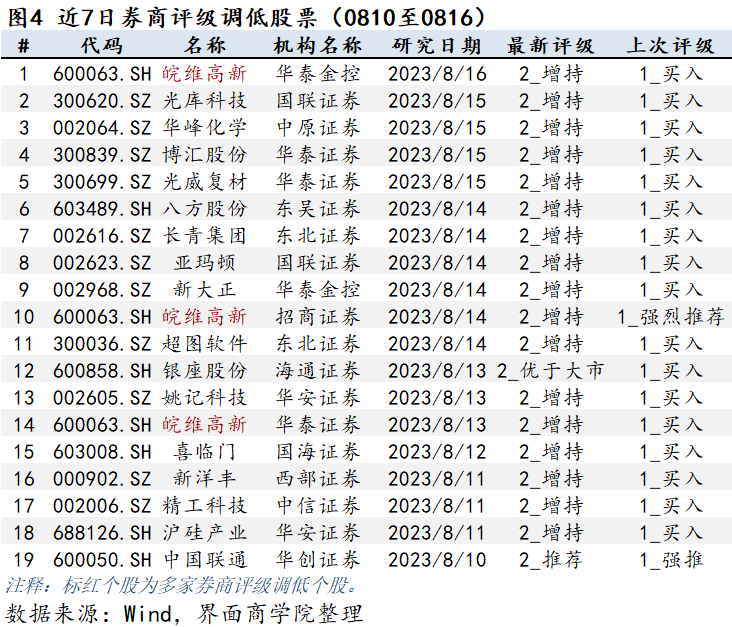Select stock code 603489.SH
The image size is (732, 627).
point(102,209)
